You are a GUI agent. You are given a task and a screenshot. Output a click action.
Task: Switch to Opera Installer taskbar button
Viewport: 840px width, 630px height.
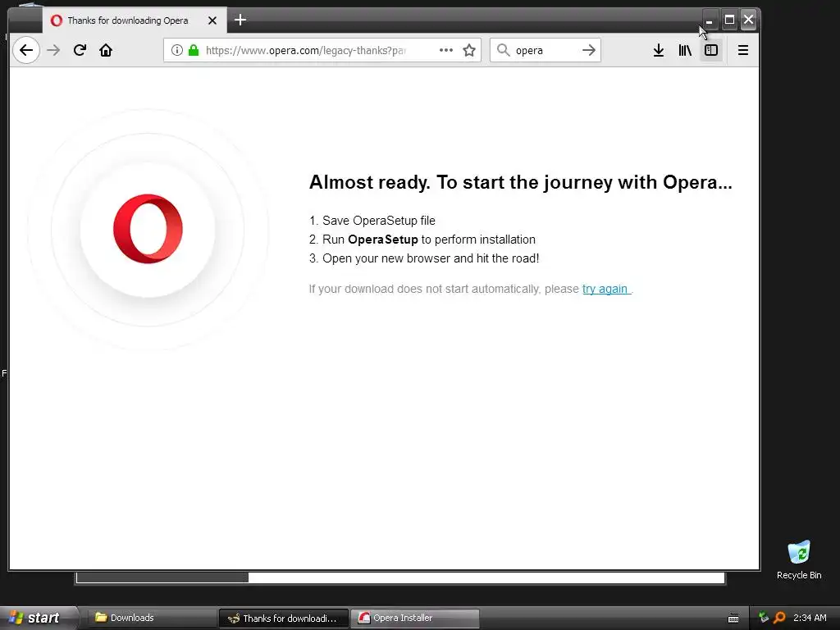414,619
